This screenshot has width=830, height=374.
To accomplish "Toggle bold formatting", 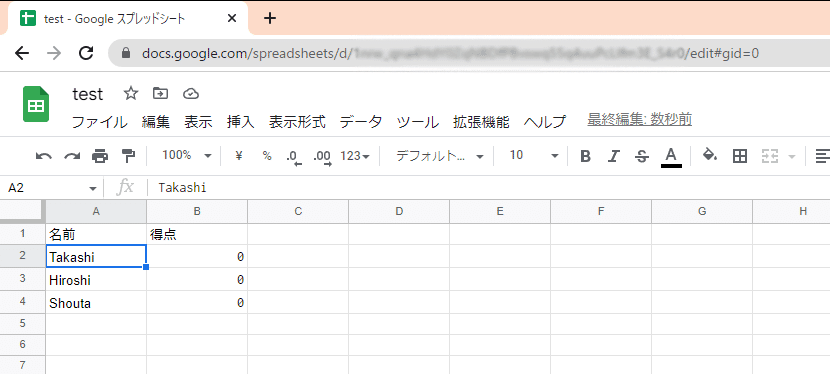I will (x=585, y=156).
